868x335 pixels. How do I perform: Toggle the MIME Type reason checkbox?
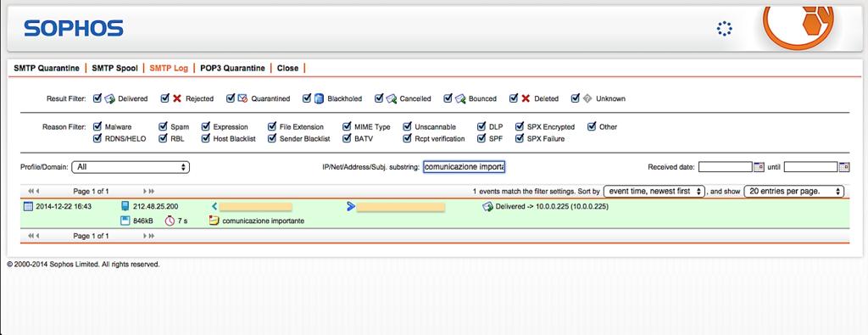pyautogui.click(x=347, y=126)
